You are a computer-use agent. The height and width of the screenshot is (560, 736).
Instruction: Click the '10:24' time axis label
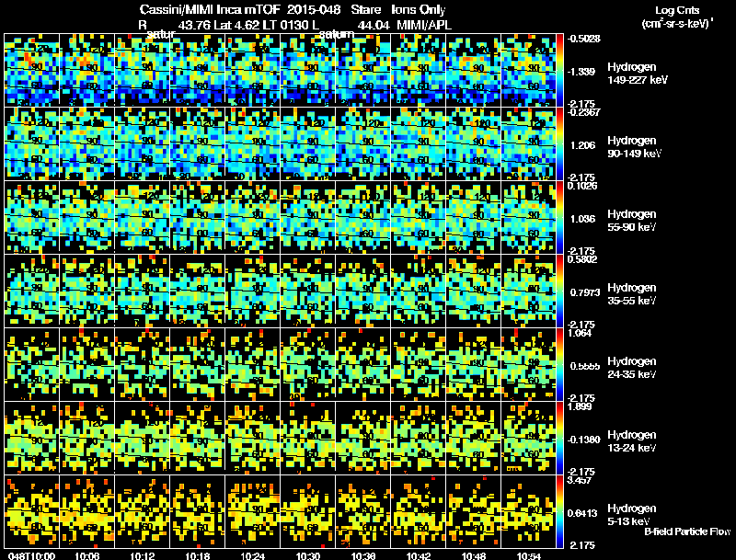pos(253,556)
